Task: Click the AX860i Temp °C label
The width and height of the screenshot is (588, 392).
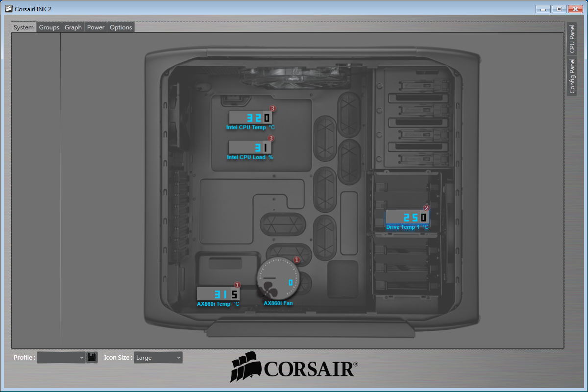Action: [218, 304]
